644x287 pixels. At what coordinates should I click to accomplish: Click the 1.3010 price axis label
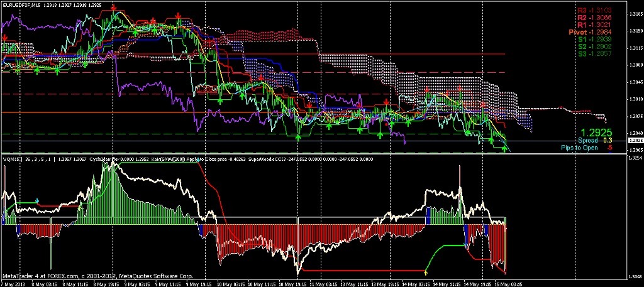click(635, 99)
